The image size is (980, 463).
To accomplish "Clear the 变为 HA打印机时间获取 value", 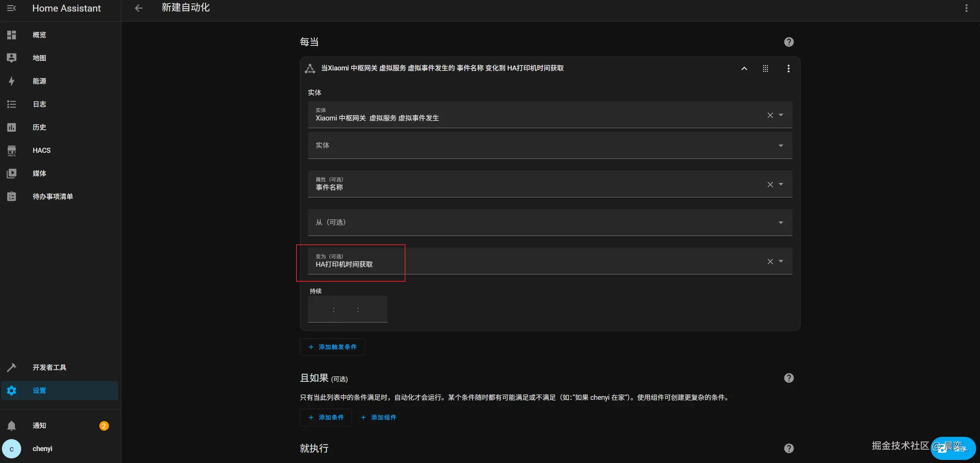I will [x=770, y=261].
